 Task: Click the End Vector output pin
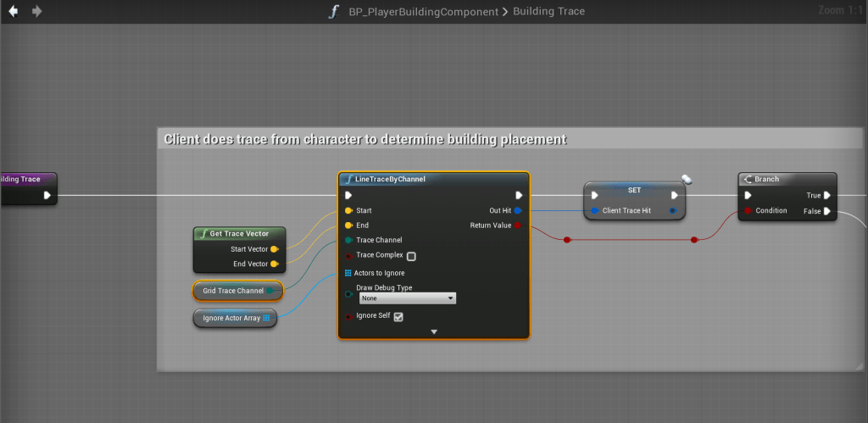pyautogui.click(x=274, y=264)
